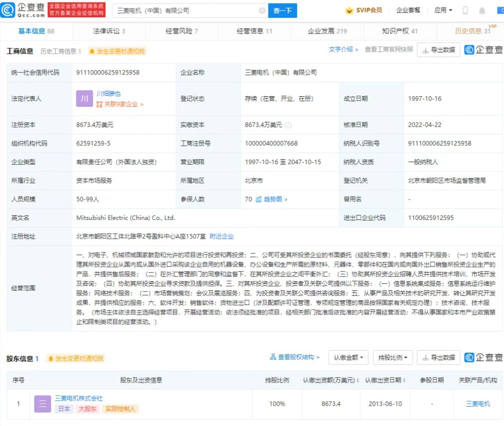Click the Qcc.com logo icon
This screenshot has width=504, height=426.
pyautogui.click(x=7, y=10)
